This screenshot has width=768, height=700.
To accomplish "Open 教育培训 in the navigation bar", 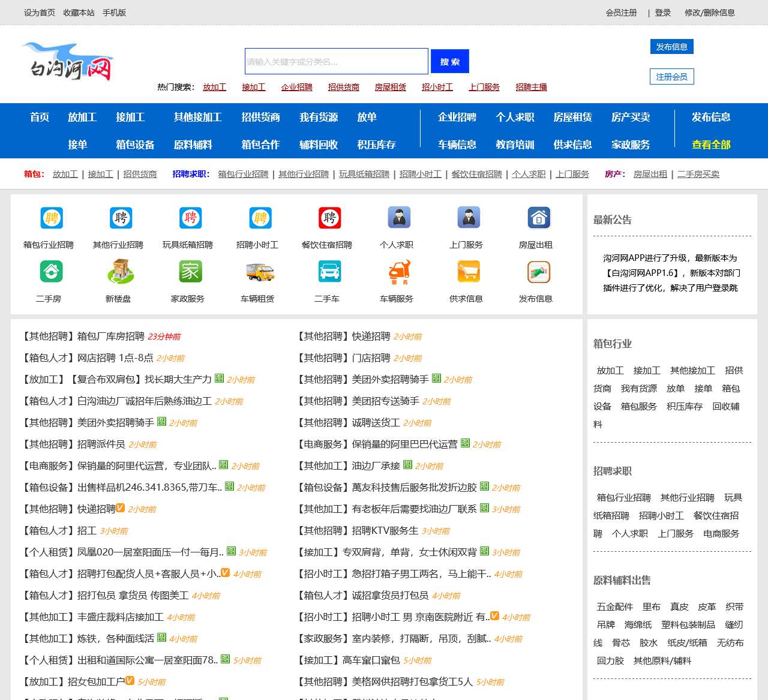I will (515, 145).
